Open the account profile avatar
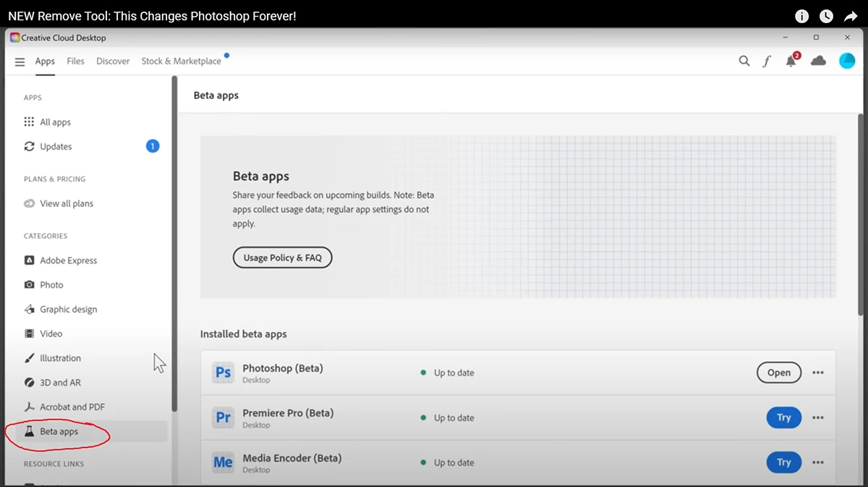This screenshot has width=868, height=487. tap(847, 62)
